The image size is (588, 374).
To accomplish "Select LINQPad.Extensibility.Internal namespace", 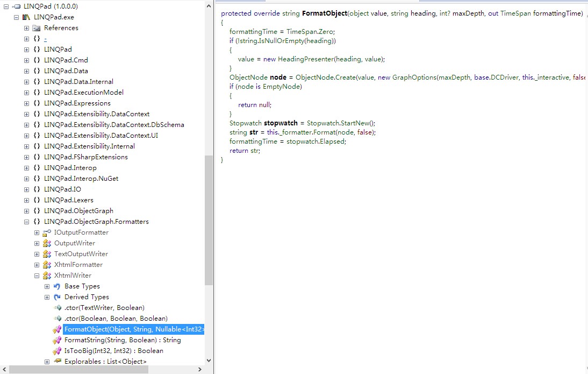I will 89,146.
